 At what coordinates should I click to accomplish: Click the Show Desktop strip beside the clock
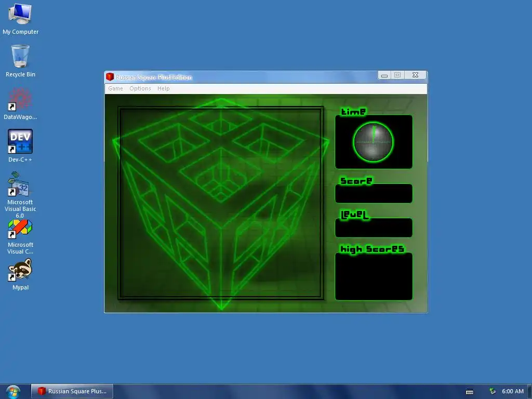[x=529, y=391]
